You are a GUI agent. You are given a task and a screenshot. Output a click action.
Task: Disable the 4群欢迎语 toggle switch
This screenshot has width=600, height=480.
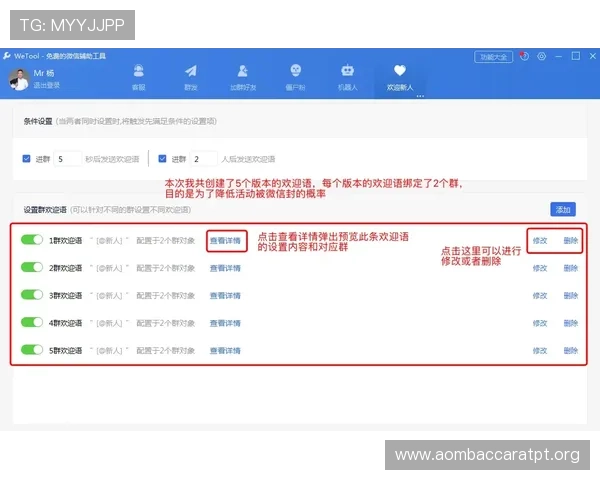point(32,322)
